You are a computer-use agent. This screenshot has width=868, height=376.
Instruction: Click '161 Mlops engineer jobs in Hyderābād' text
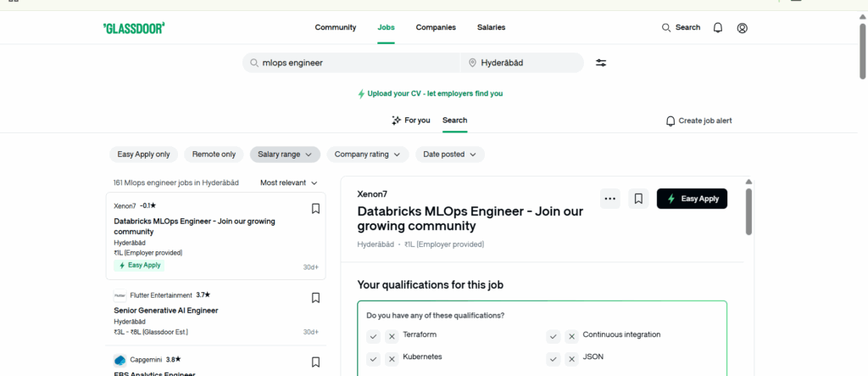(x=176, y=183)
